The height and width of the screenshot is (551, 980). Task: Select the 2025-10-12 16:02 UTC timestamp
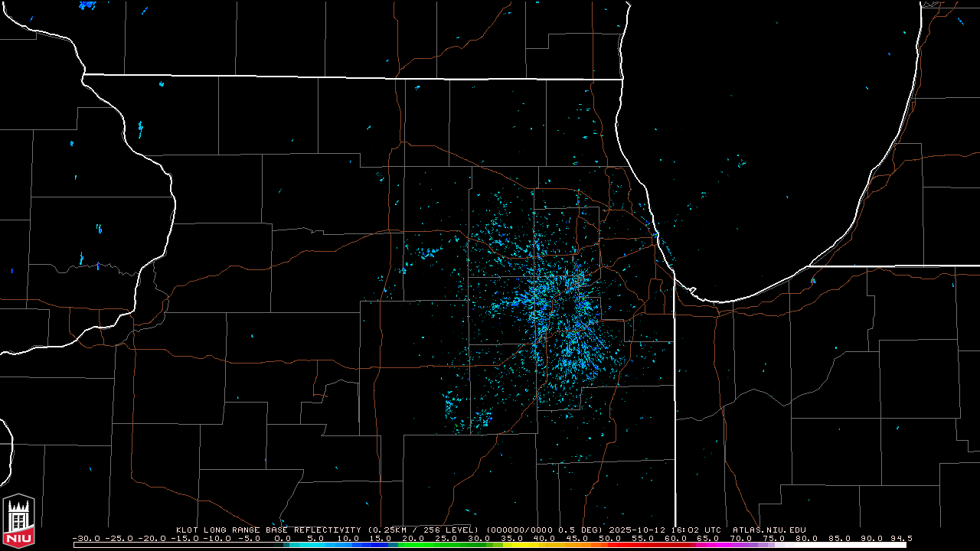pos(665,530)
